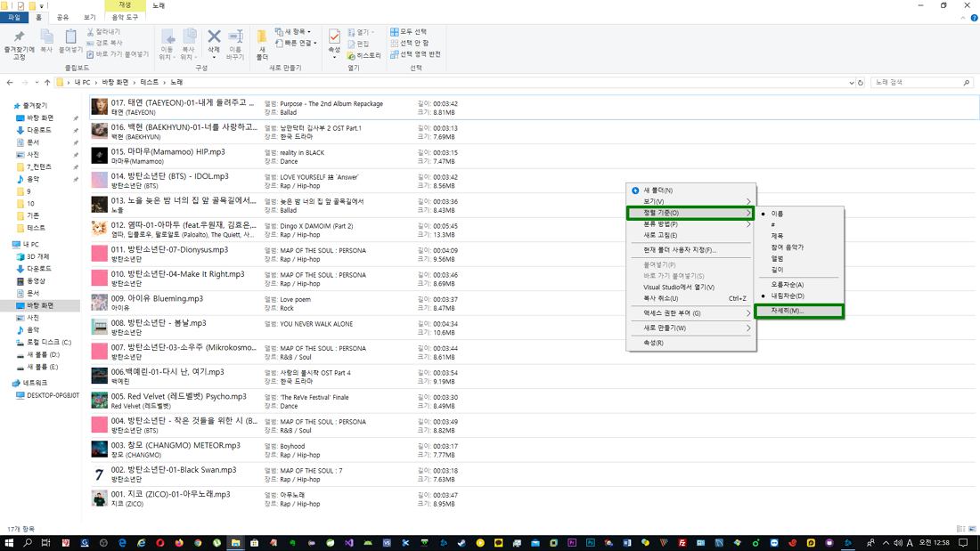Image resolution: width=980 pixels, height=551 pixels.
Task: Create new folder with 새 폴더 ribbon icon
Action: click(x=262, y=45)
